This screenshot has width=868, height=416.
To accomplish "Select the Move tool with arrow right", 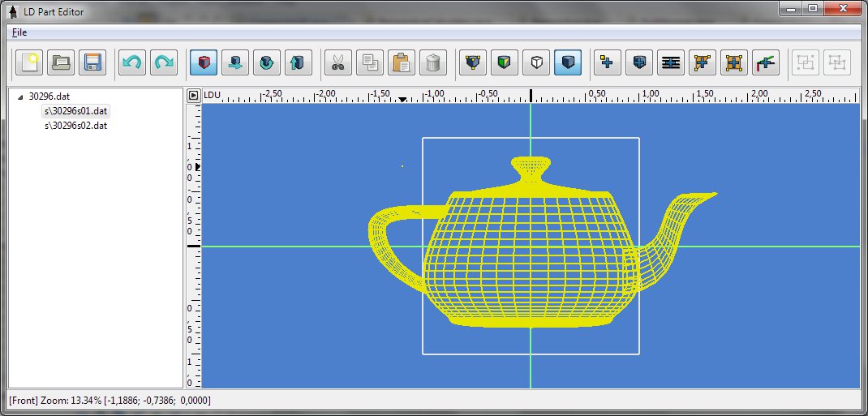I will [x=235, y=62].
